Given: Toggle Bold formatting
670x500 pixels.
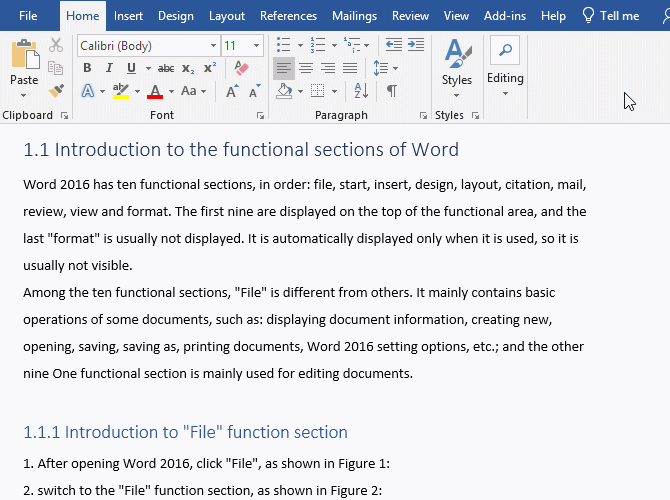Looking at the screenshot, I should [x=87, y=68].
